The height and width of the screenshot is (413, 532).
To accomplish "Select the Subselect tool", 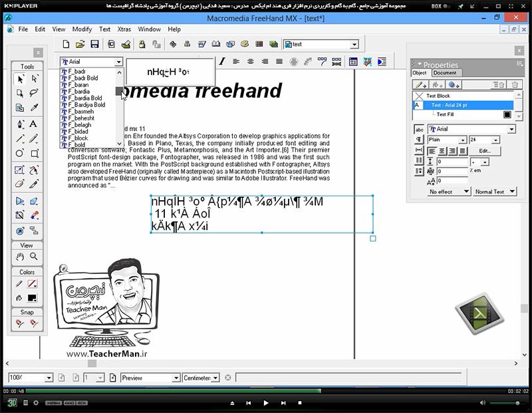I will (35, 78).
